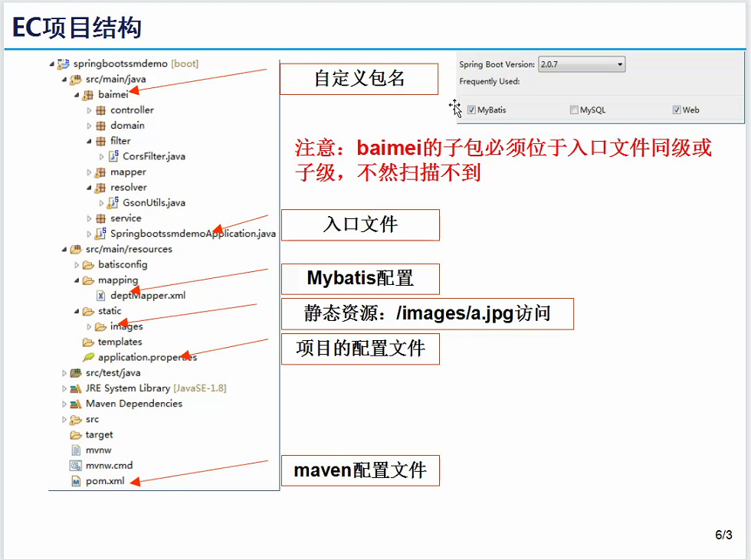Viewport: 751px width, 560px height.
Task: Expand the mapper package node
Action: (x=89, y=172)
